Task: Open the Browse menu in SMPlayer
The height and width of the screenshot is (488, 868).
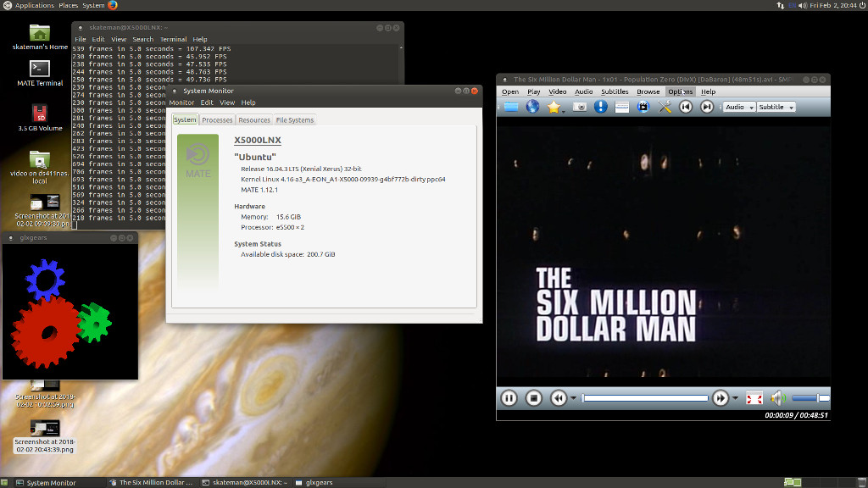Action: 648,91
